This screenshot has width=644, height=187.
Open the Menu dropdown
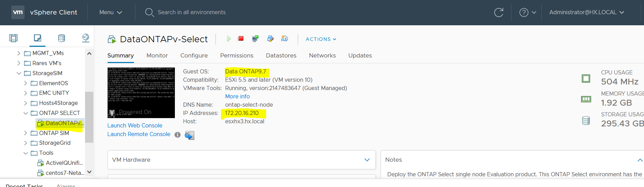[x=111, y=12]
